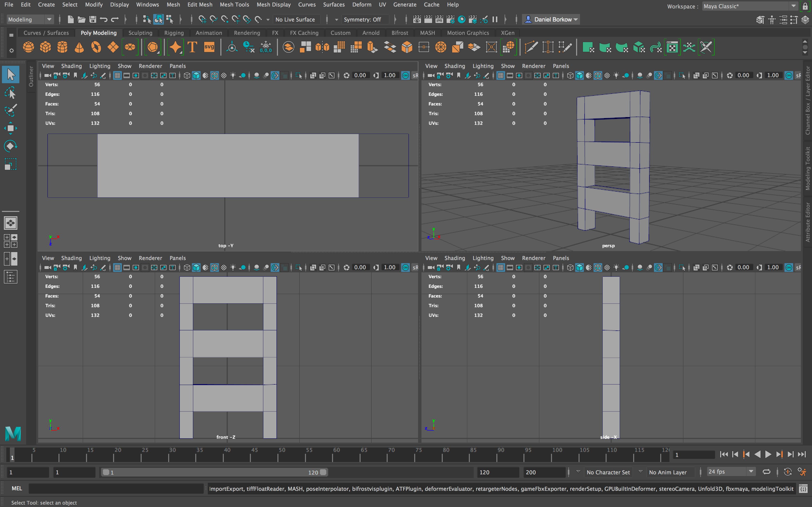Toggle wireframe shading in persp panel

click(x=570, y=75)
